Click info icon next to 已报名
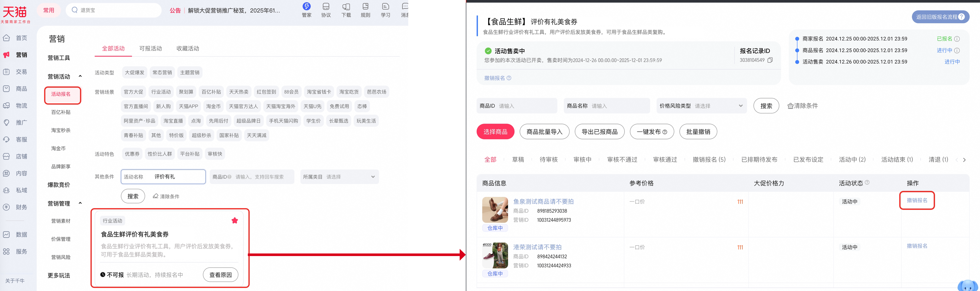 coord(957,39)
